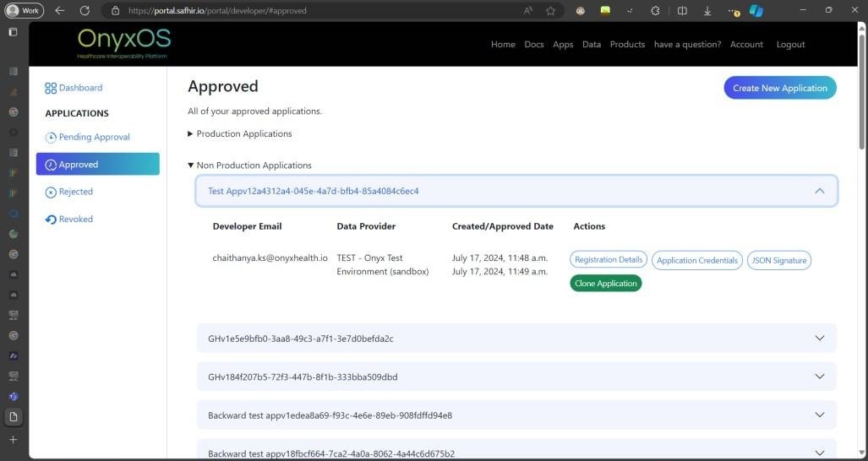Viewport: 868px width, 461px height.
Task: Expand the Backward test appv1edea8a69 row
Action: [819, 415]
